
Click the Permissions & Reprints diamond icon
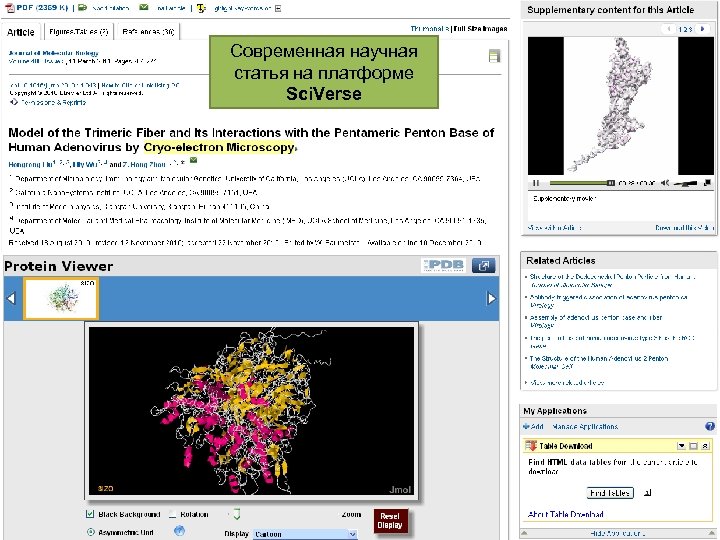14,102
